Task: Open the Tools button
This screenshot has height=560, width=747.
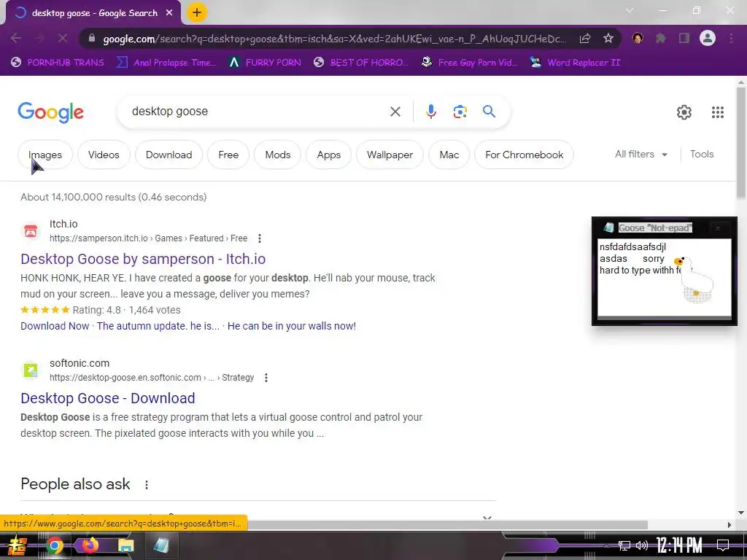Action: tap(702, 155)
